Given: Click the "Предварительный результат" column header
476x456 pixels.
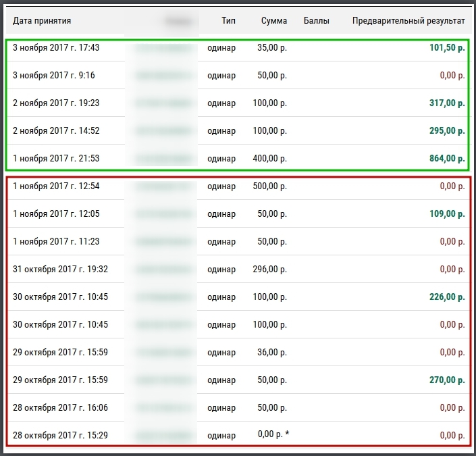Looking at the screenshot, I should click(x=408, y=21).
